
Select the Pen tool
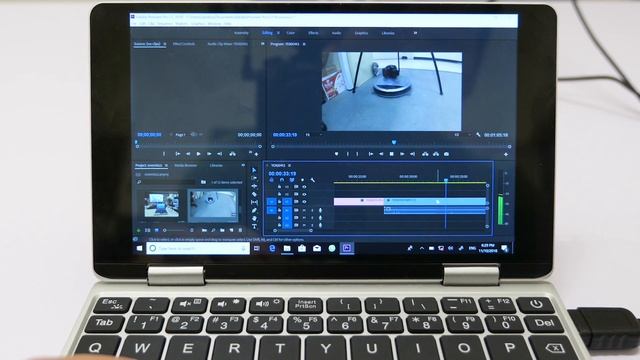(x=254, y=211)
